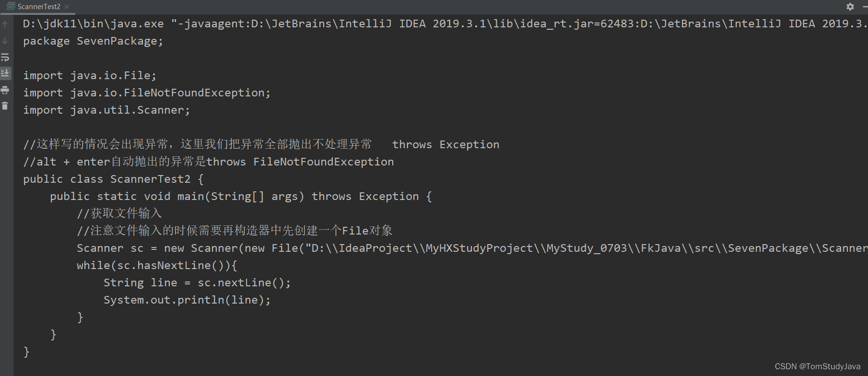The image size is (868, 376).
Task: Select the ScannerTest2 tab
Action: [38, 7]
